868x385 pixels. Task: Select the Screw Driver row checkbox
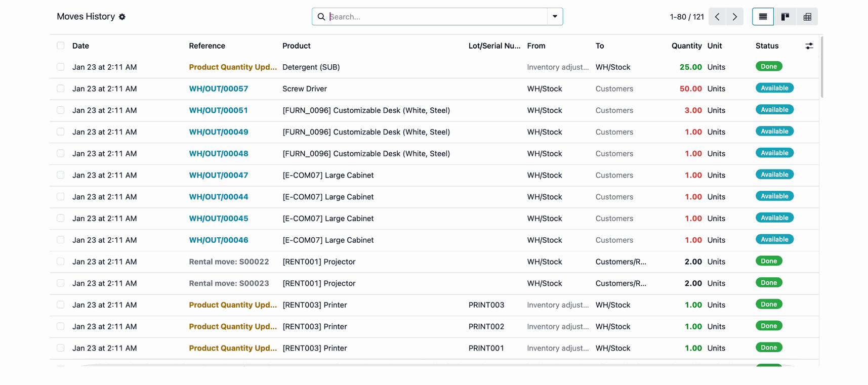[61, 89]
